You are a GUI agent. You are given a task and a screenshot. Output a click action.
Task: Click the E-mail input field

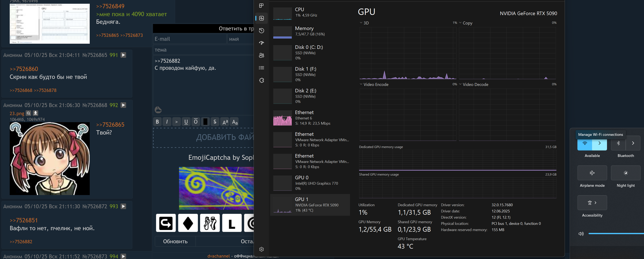(x=190, y=39)
